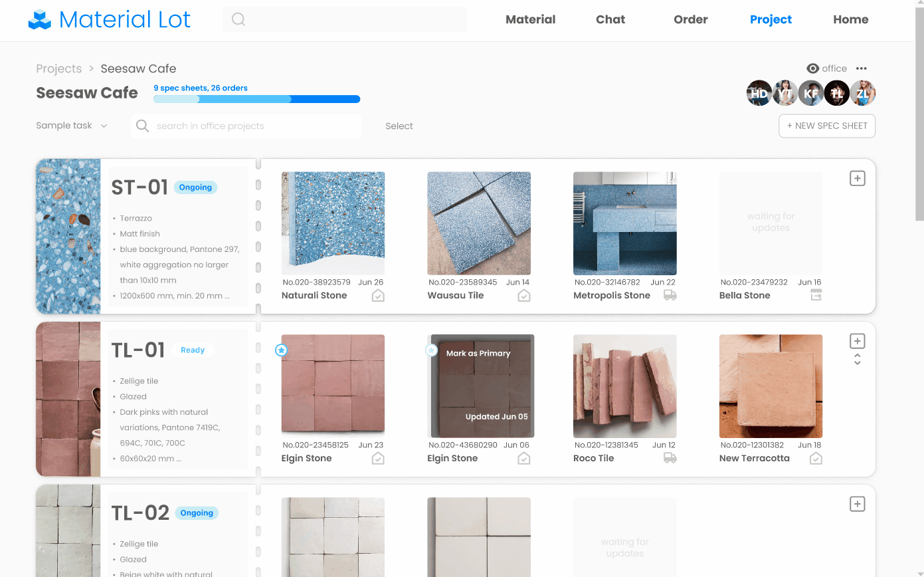Click the package icon for Bella Stone

pos(816,296)
